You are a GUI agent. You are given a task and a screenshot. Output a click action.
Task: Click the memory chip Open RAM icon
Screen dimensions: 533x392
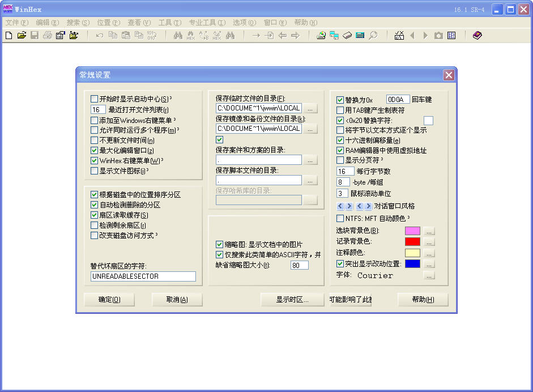pos(347,35)
